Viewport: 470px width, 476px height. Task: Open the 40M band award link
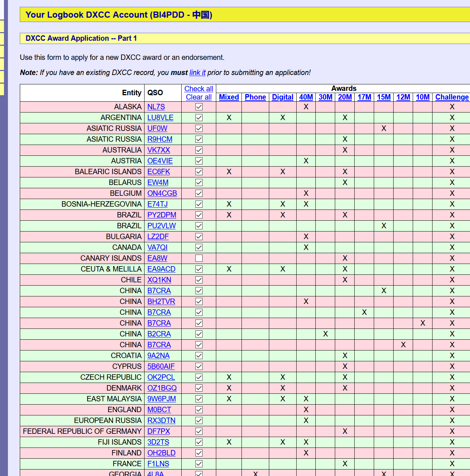[306, 97]
